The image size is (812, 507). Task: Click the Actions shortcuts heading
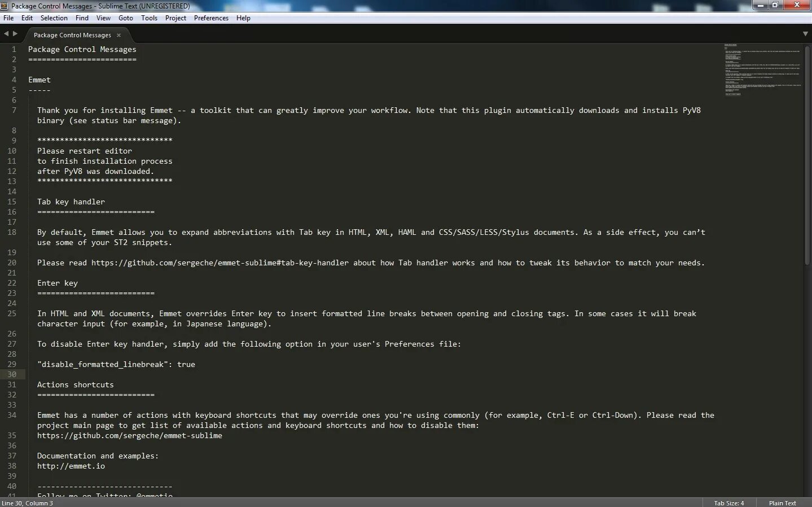(x=76, y=384)
